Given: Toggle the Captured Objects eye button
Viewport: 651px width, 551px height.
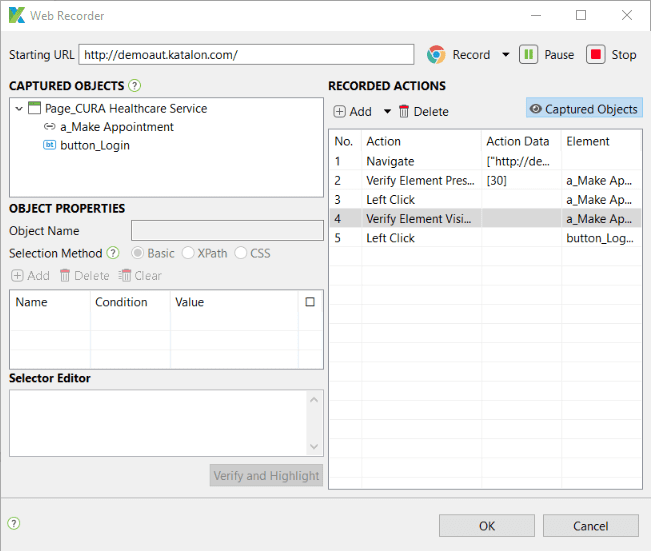Looking at the screenshot, I should coord(584,109).
